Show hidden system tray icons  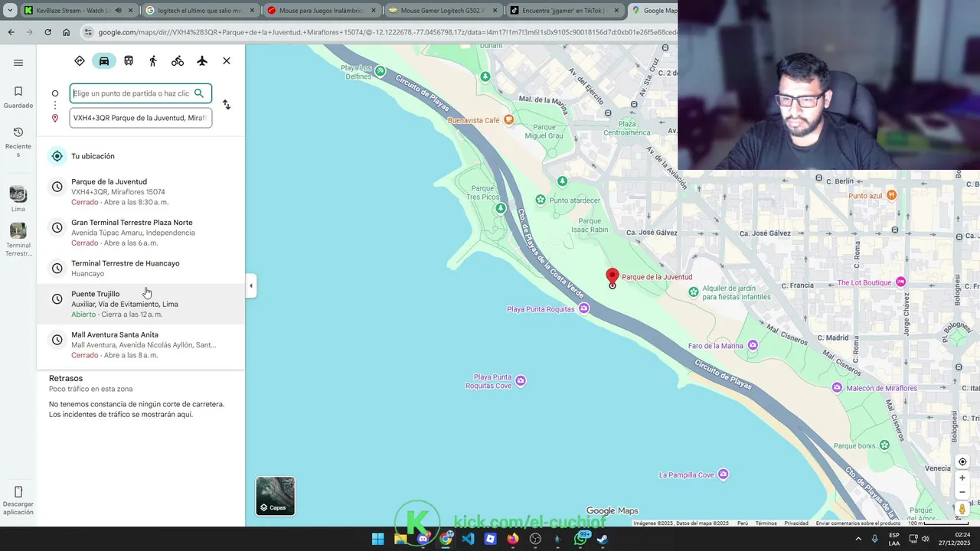857,539
